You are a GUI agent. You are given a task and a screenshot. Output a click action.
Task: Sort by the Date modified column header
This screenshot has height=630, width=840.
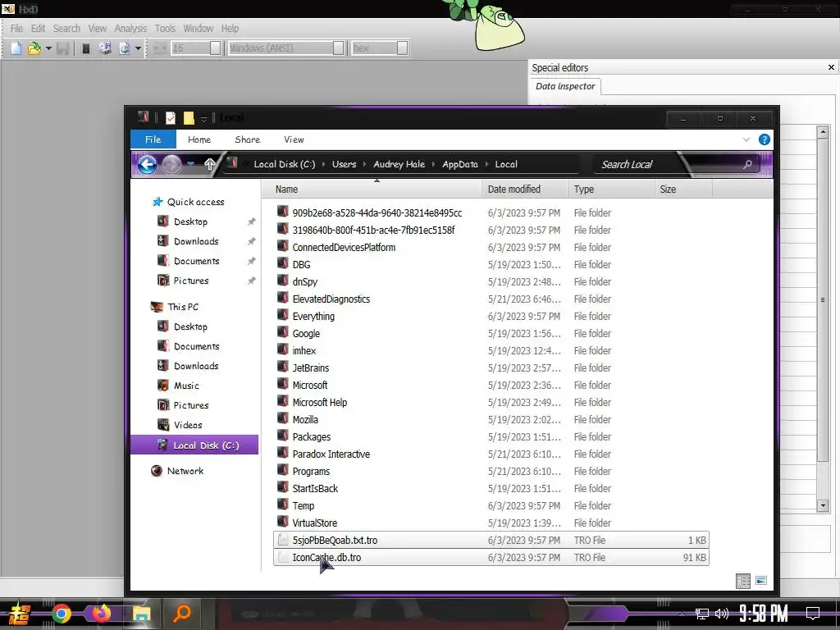tap(525, 189)
